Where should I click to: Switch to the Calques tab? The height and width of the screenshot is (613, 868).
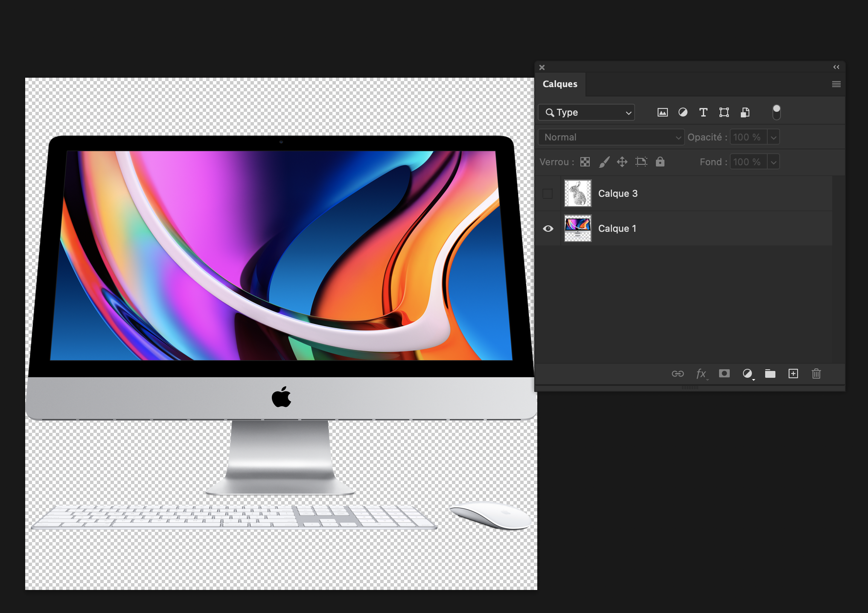coord(560,84)
